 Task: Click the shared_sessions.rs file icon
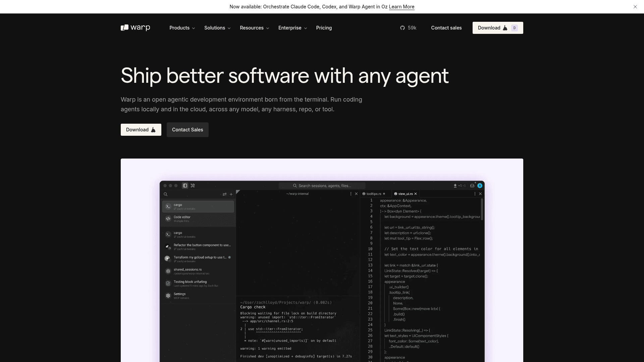click(168, 271)
